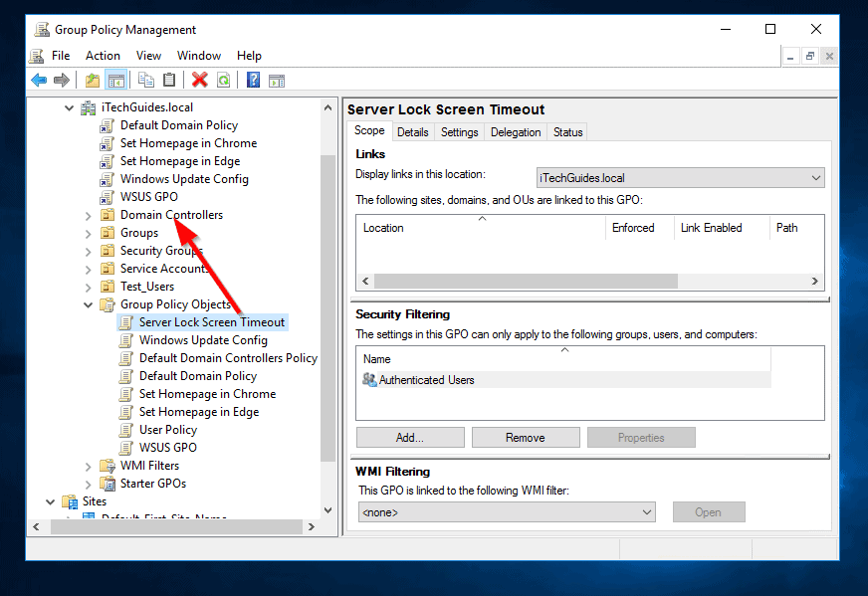Expand the Service Accounts OU

[x=88, y=270]
